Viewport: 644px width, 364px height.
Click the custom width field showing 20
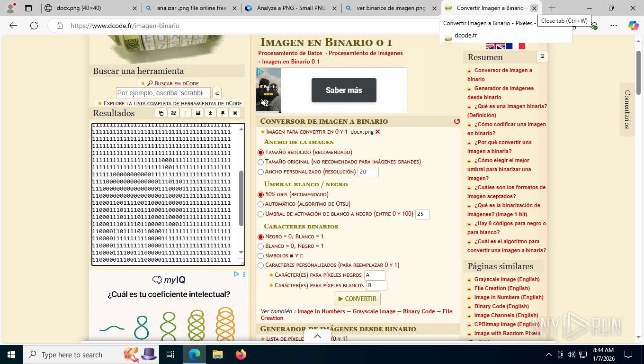click(368, 172)
